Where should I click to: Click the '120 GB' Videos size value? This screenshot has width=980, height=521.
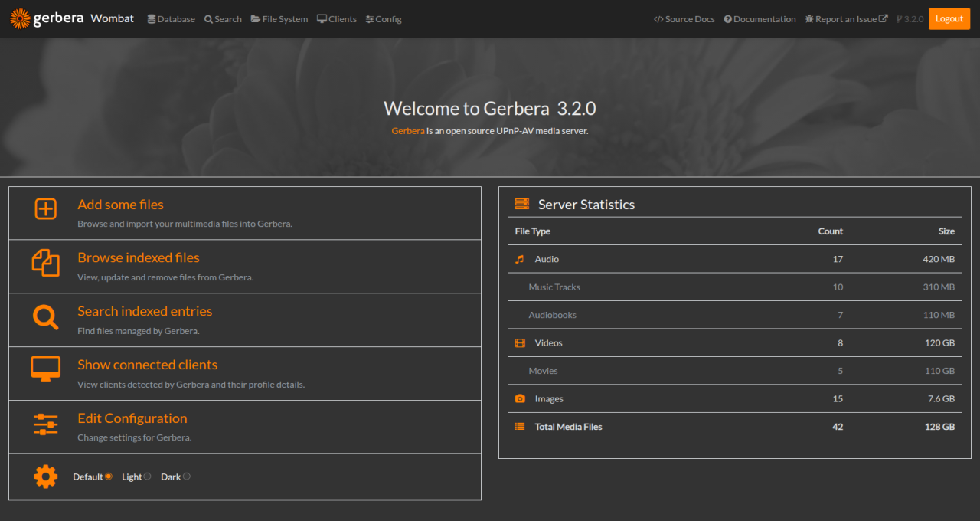(939, 343)
